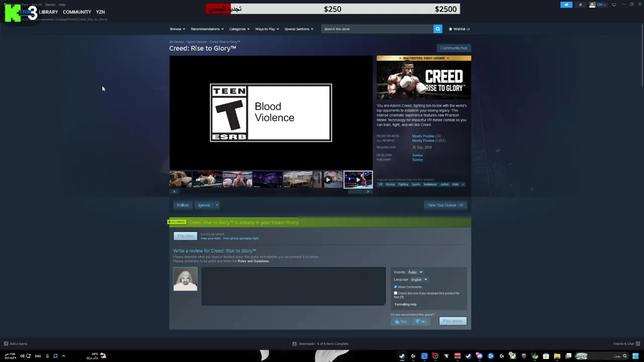Click the media strip left arrow

175,192
